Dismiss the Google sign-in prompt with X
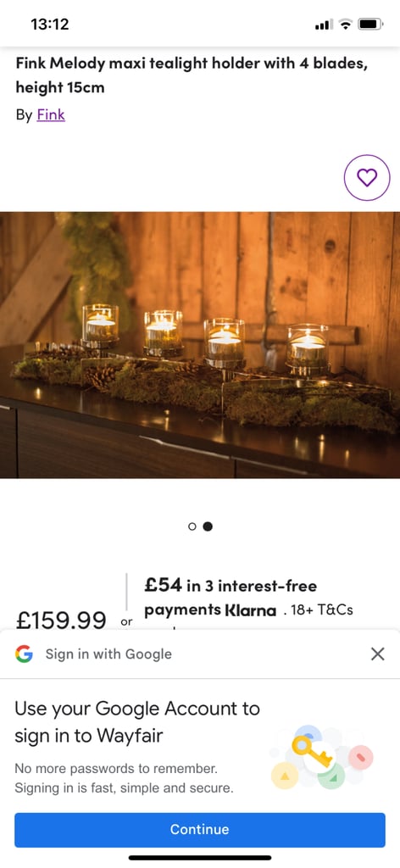This screenshot has width=400, height=868. pos(377,654)
